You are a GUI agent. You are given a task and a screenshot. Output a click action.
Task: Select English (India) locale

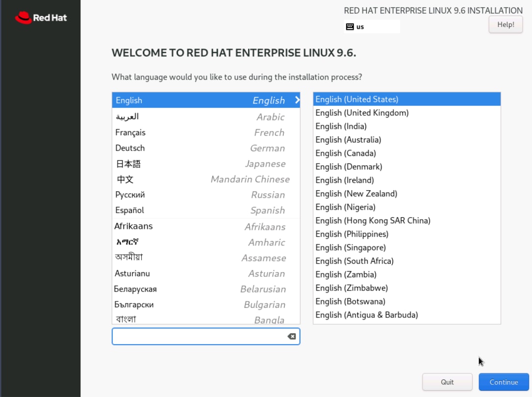click(x=407, y=126)
